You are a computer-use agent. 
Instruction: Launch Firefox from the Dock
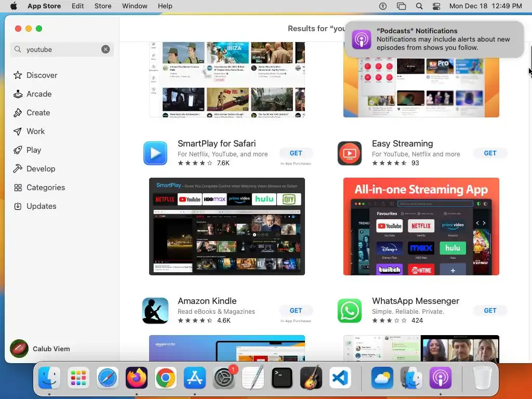tap(137, 378)
